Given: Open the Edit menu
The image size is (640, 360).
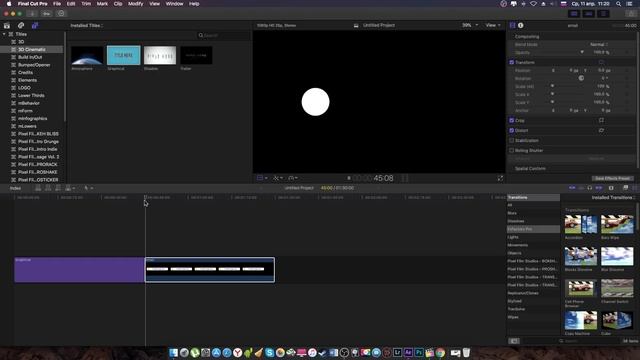Looking at the screenshot, I should pyautogui.click(x=71, y=4).
